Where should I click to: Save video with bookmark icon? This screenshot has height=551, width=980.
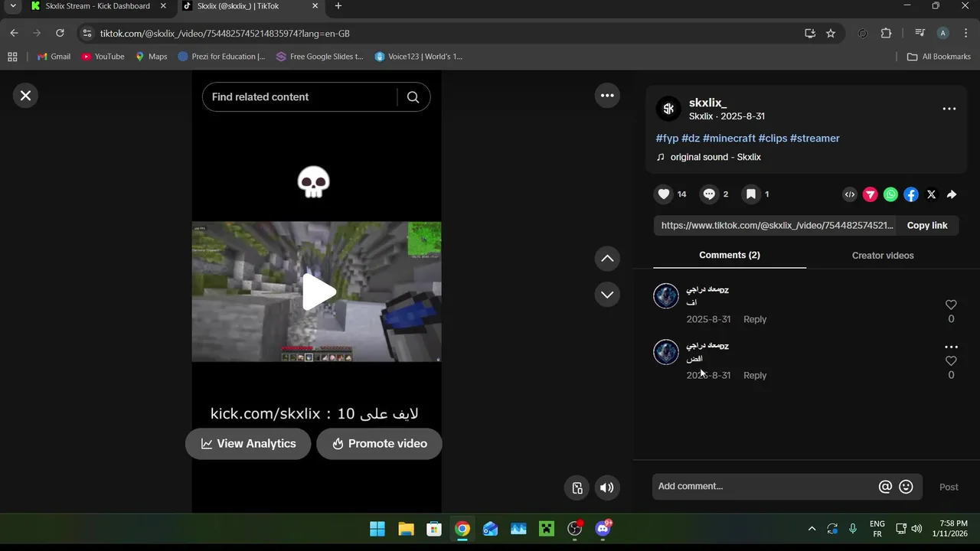point(751,194)
